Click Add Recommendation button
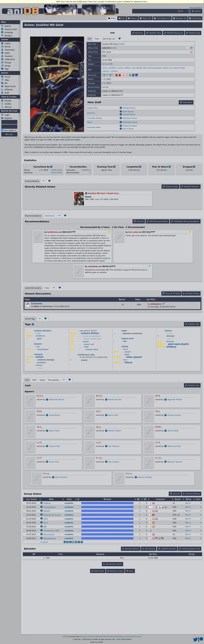204x644 pixels. pos(157,221)
